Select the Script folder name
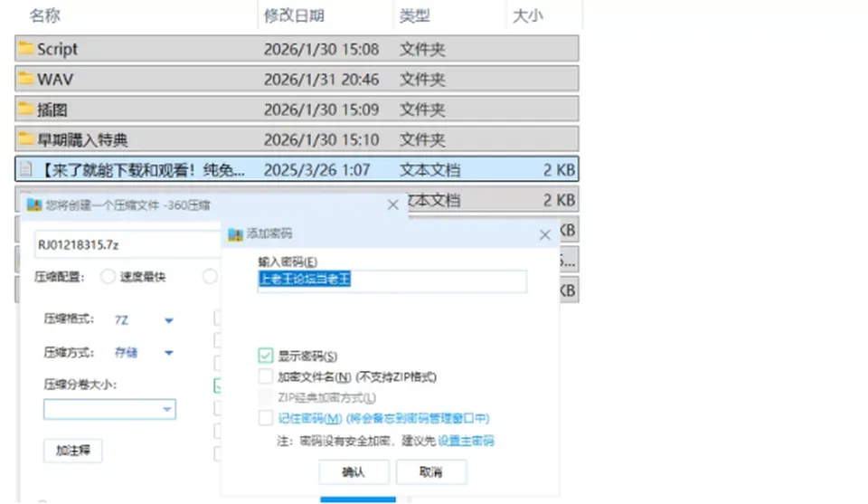 click(58, 49)
